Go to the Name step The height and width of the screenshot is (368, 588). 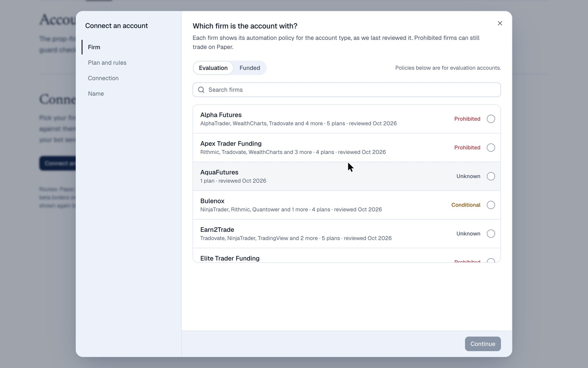click(96, 94)
